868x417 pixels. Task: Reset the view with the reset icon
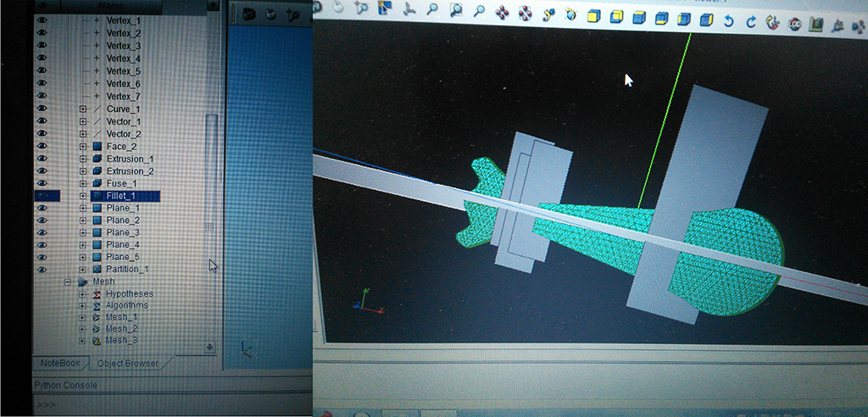click(772, 23)
